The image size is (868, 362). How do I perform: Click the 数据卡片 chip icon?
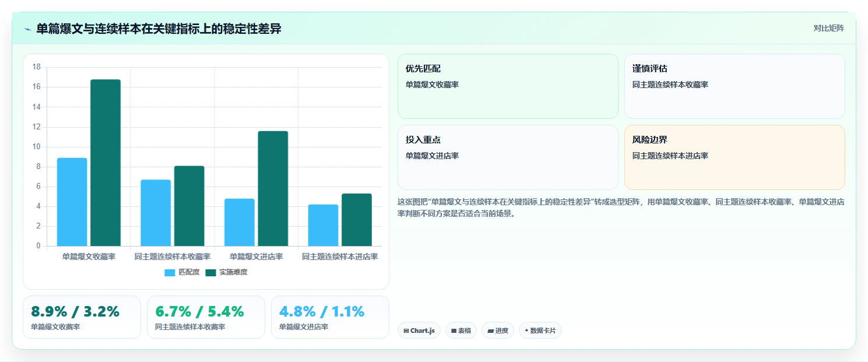[526, 331]
